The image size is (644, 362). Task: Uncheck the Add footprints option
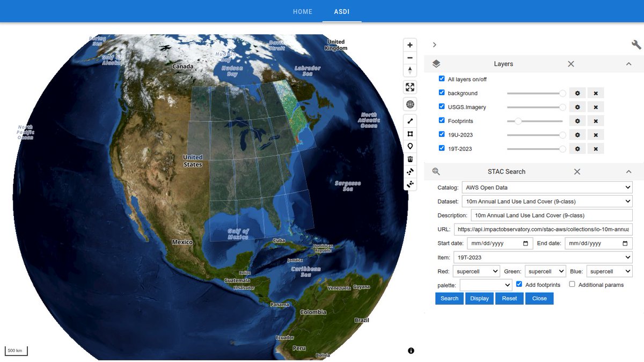point(518,284)
